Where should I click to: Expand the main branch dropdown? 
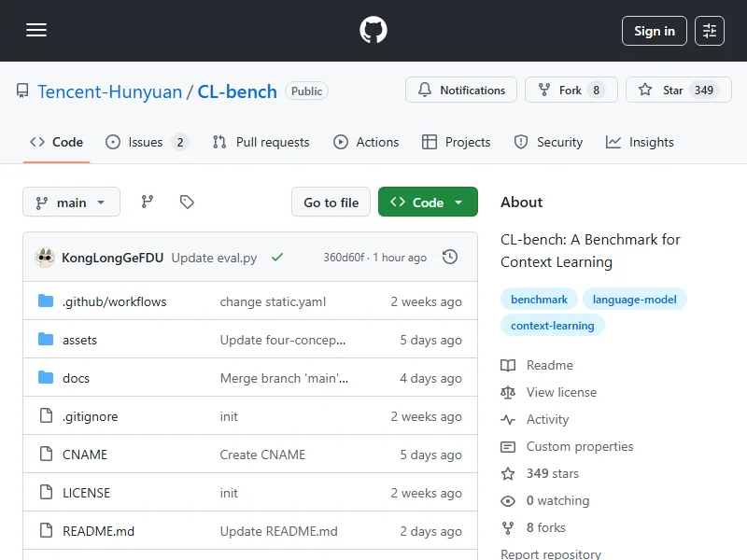(x=71, y=203)
